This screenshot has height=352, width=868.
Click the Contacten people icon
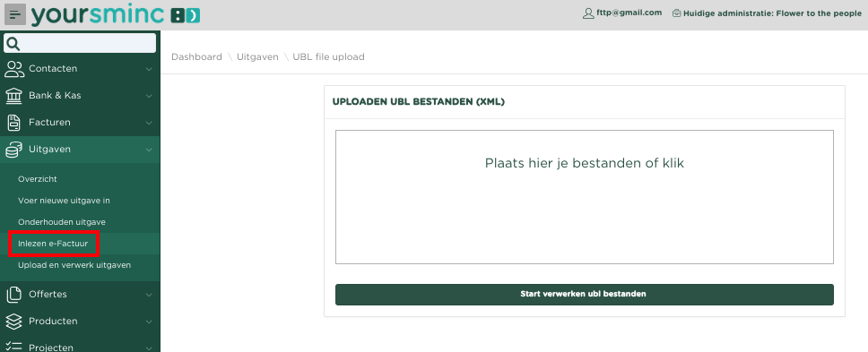click(14, 69)
